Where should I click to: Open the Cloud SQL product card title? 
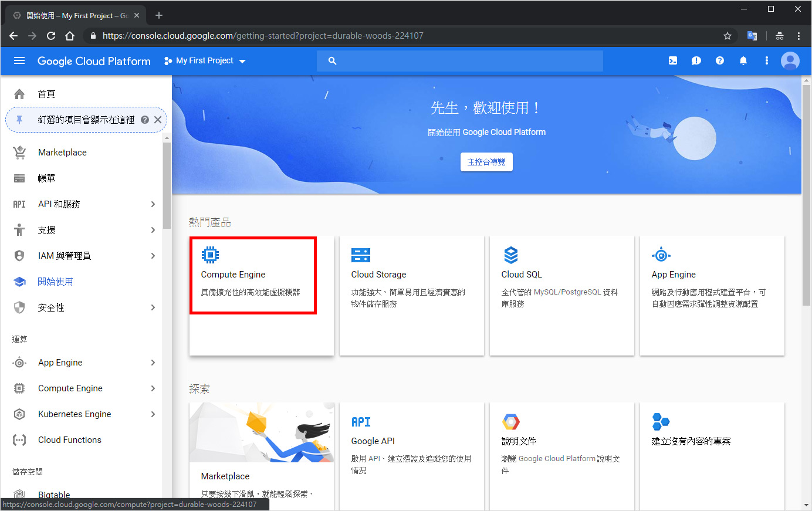coord(522,275)
